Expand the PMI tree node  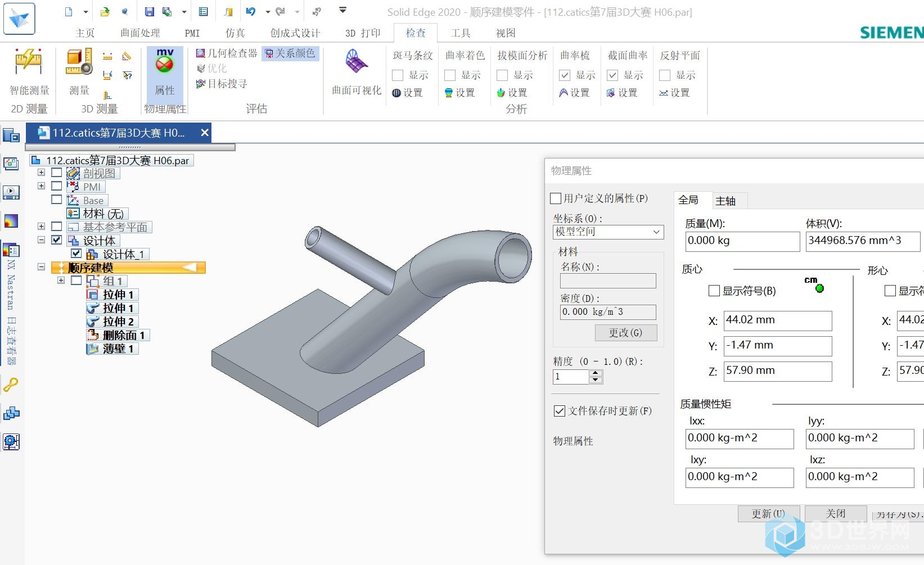(41, 186)
